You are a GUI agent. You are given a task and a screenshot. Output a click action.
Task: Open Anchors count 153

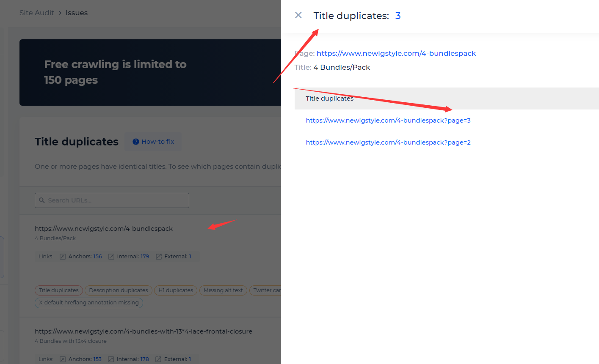[x=97, y=359]
